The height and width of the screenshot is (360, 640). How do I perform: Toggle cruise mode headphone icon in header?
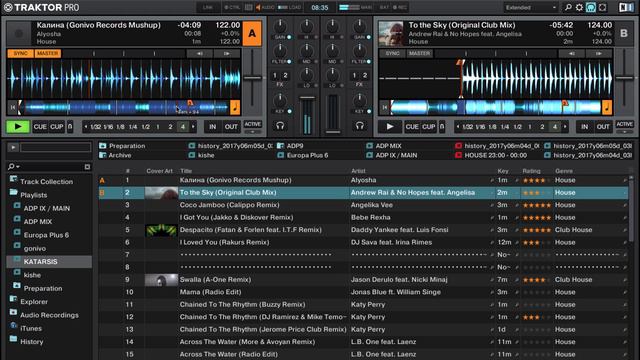[x=591, y=8]
